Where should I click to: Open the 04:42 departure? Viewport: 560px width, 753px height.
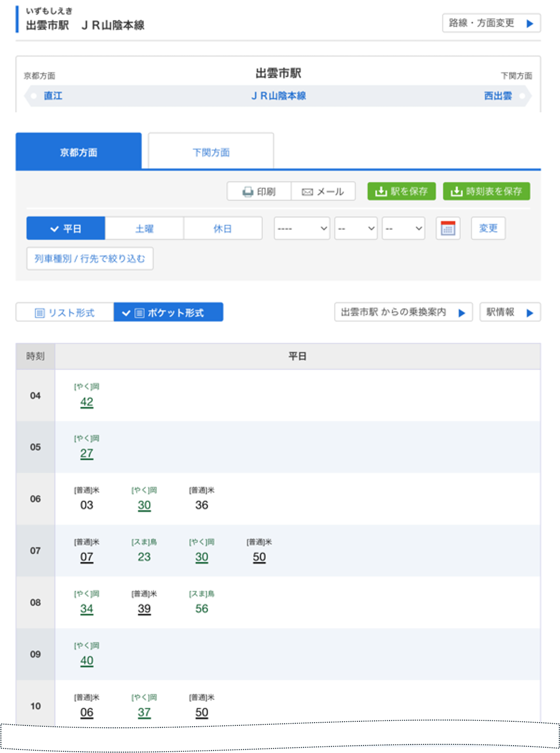tap(87, 402)
